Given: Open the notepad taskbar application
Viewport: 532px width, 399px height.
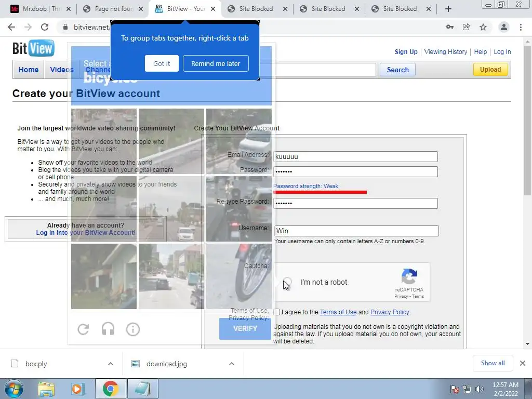Looking at the screenshot, I should pyautogui.click(x=142, y=389).
